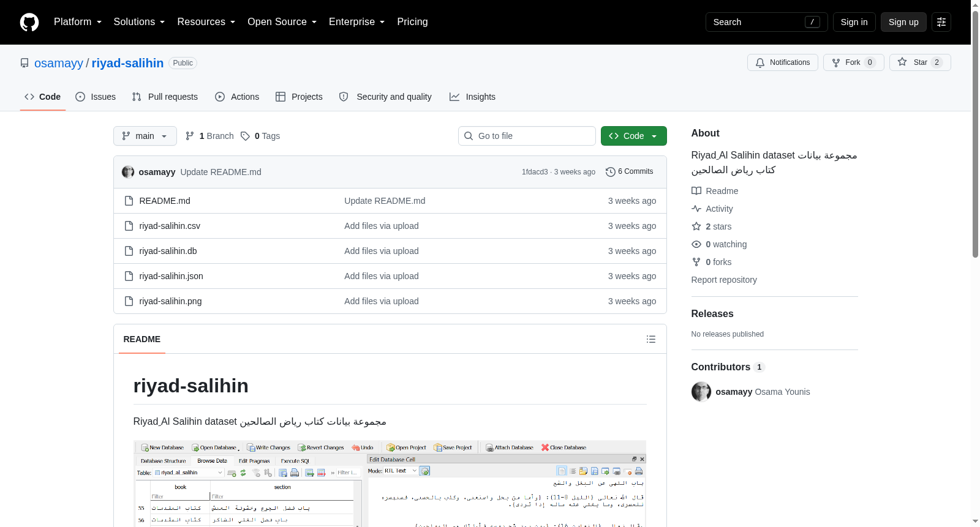Open the Projects tab
The width and height of the screenshot is (980, 527).
coord(299,97)
